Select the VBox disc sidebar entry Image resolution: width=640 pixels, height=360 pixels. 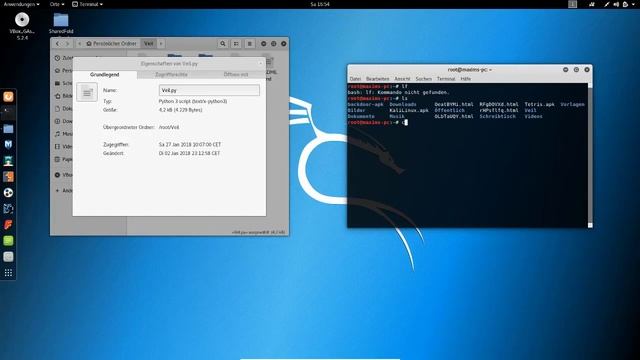(x=63, y=175)
